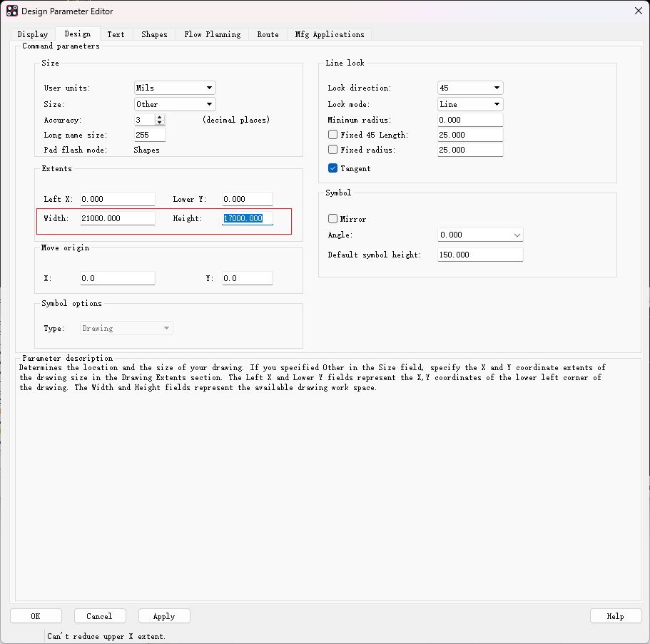Open the User units dropdown
Screen dimensions: 650x644
(175, 88)
